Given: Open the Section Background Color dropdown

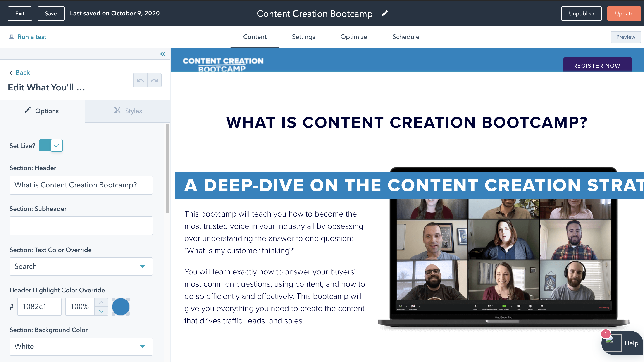Looking at the screenshot, I should point(81,346).
